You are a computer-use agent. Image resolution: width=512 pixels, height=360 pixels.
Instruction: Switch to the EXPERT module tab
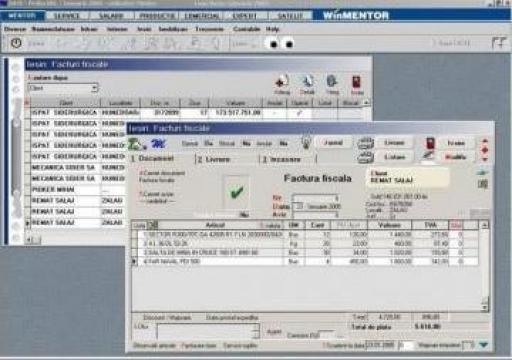pos(245,16)
